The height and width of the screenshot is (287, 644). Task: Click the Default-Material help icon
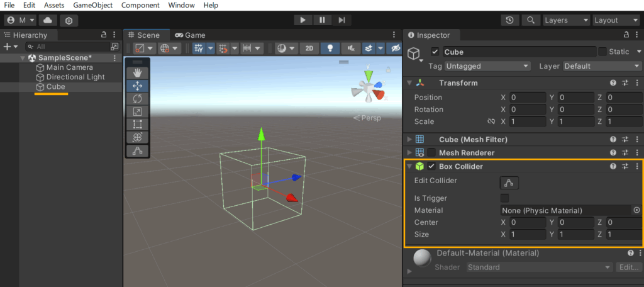630,253
